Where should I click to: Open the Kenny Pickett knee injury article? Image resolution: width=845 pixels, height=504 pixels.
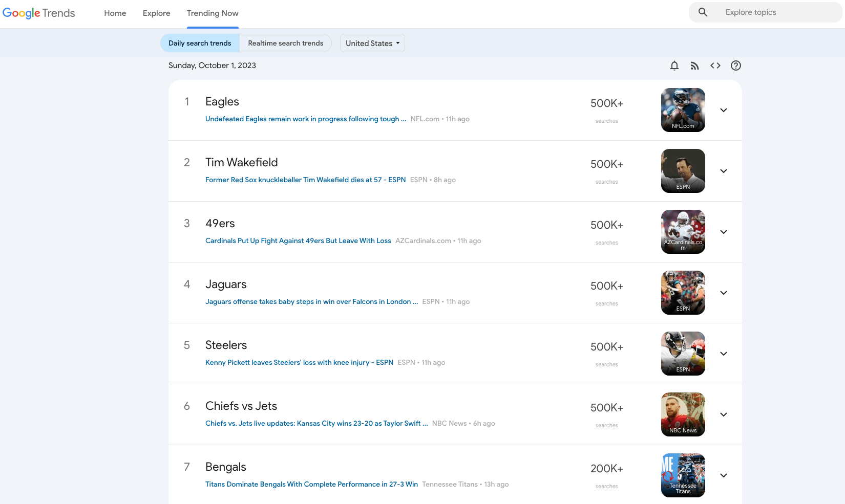299,363
